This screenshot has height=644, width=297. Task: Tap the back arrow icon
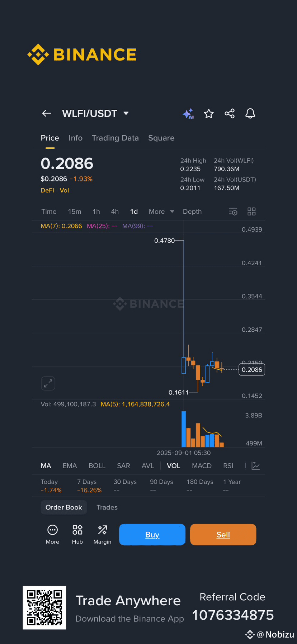tap(47, 114)
